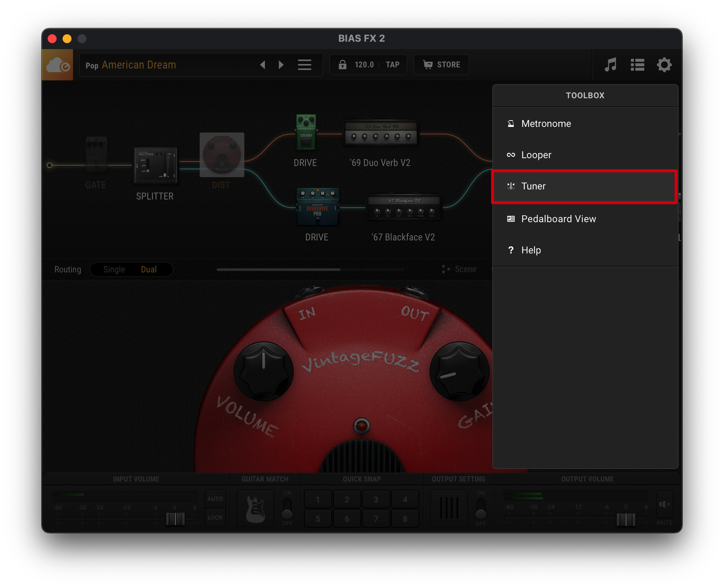Select Quick Snap slot 2
724x588 pixels.
[x=347, y=499]
